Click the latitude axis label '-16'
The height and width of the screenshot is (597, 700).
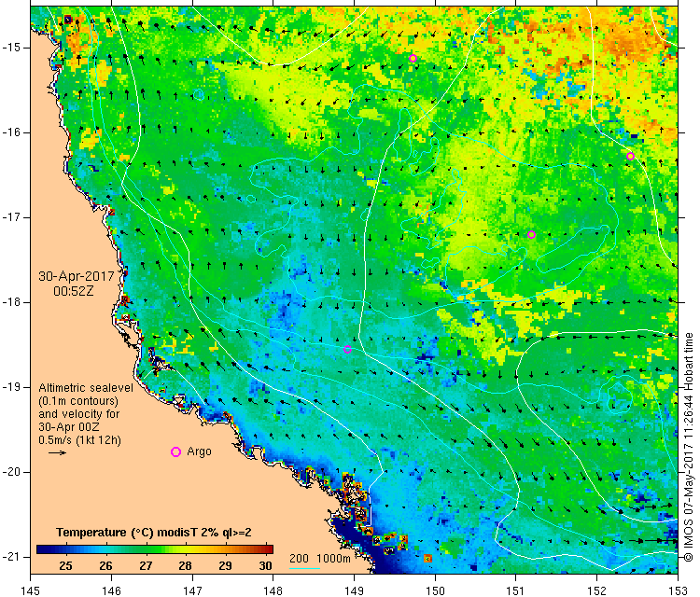pyautogui.click(x=10, y=132)
